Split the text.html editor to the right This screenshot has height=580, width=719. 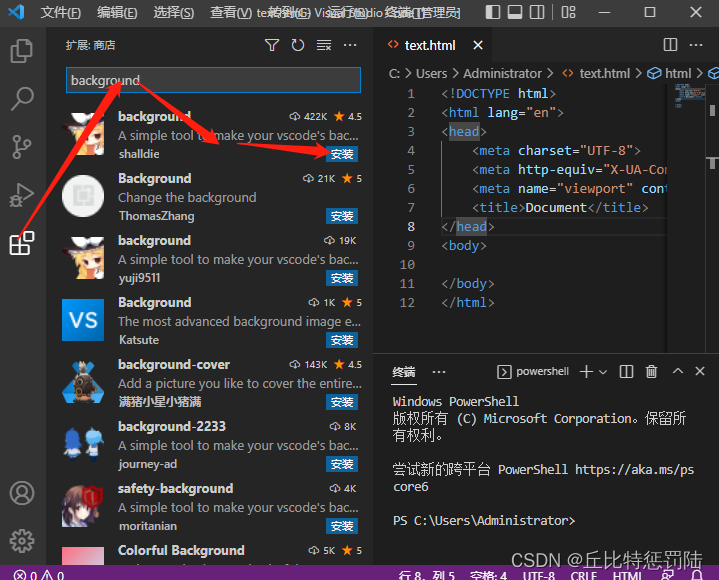point(671,45)
